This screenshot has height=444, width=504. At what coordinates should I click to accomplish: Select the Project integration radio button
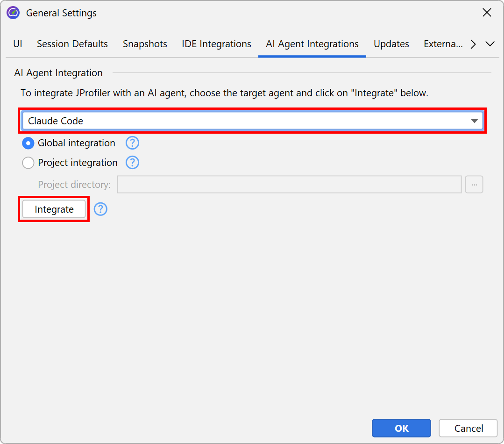pyautogui.click(x=28, y=163)
